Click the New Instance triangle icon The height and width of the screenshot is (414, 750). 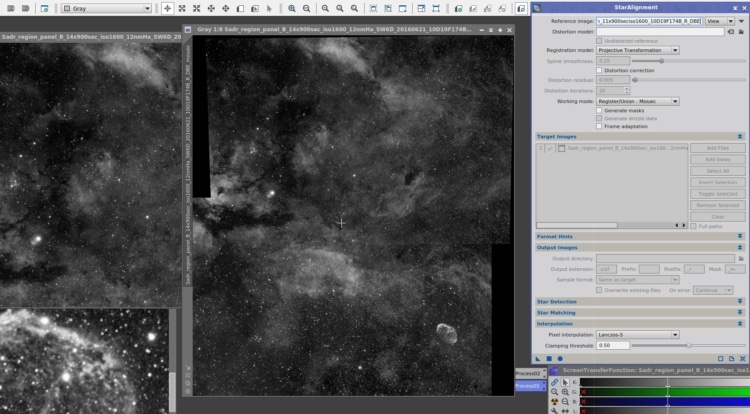pos(538,359)
